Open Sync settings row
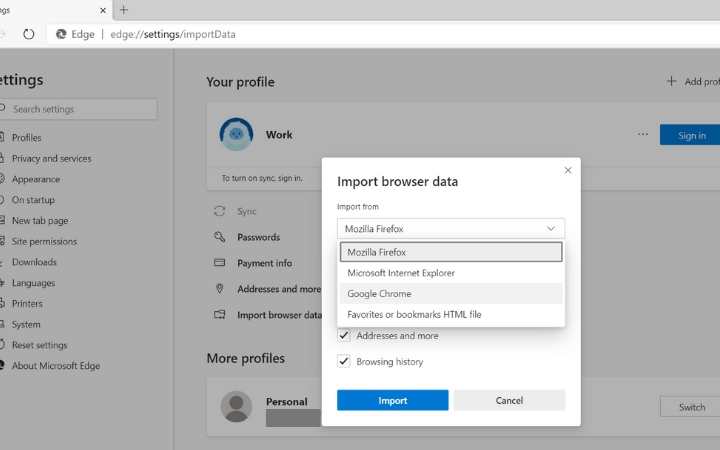This screenshot has width=720, height=450. 247,211
